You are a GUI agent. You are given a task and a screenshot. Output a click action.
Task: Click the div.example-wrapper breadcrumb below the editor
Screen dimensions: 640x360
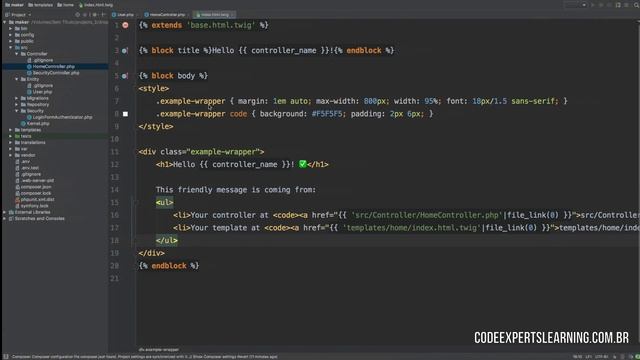pyautogui.click(x=159, y=350)
